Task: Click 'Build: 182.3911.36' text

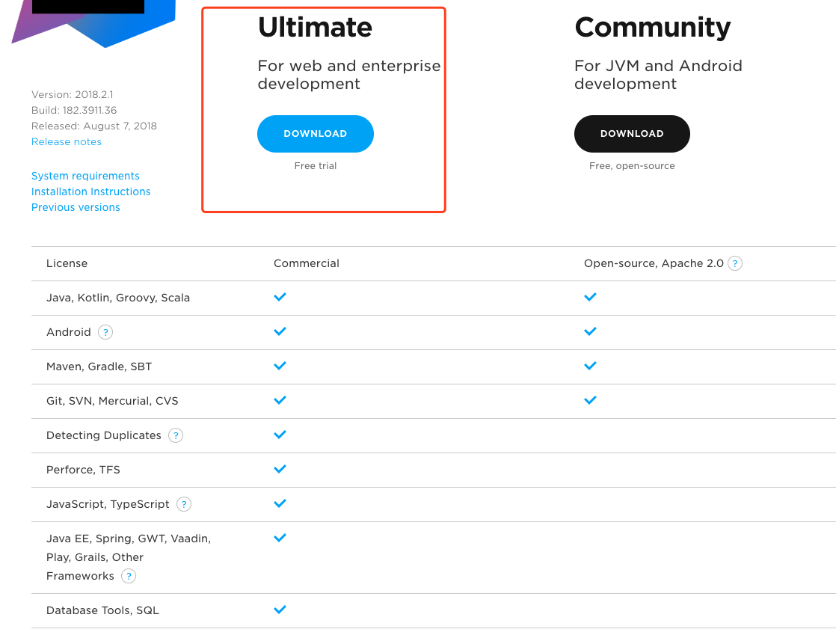Action: click(x=74, y=111)
